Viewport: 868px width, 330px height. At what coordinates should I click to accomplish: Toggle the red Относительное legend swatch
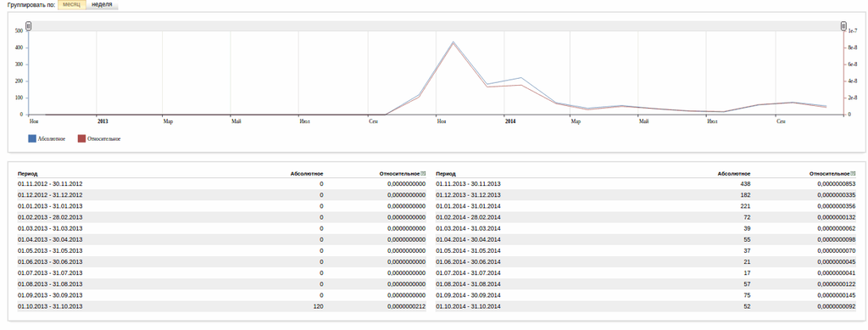point(81,138)
